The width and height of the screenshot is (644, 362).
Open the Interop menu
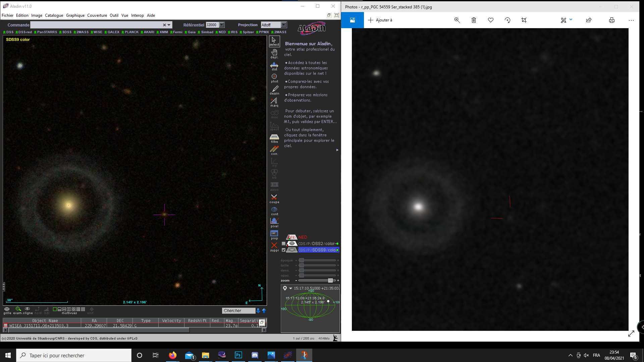137,15
